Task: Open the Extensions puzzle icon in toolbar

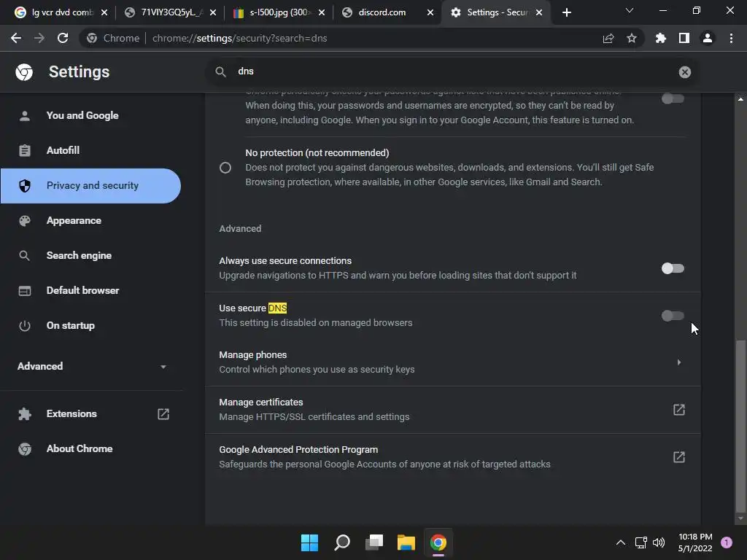Action: [661, 38]
